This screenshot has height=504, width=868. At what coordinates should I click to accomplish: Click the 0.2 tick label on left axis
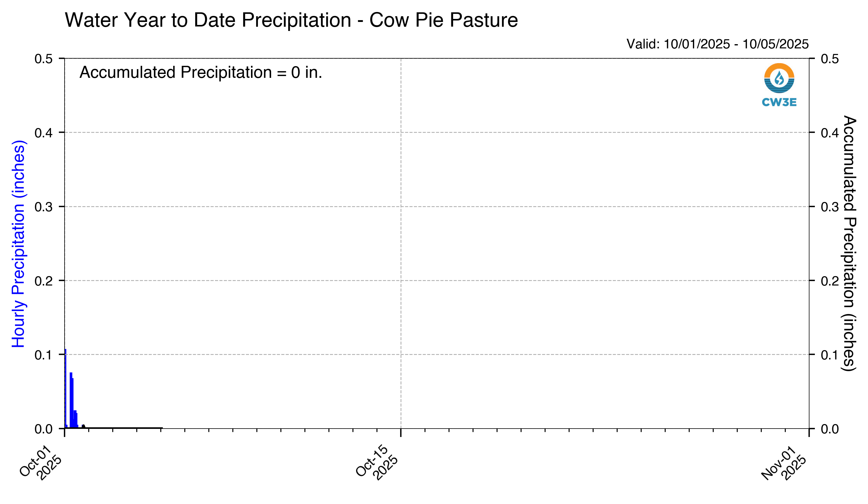pyautogui.click(x=44, y=281)
